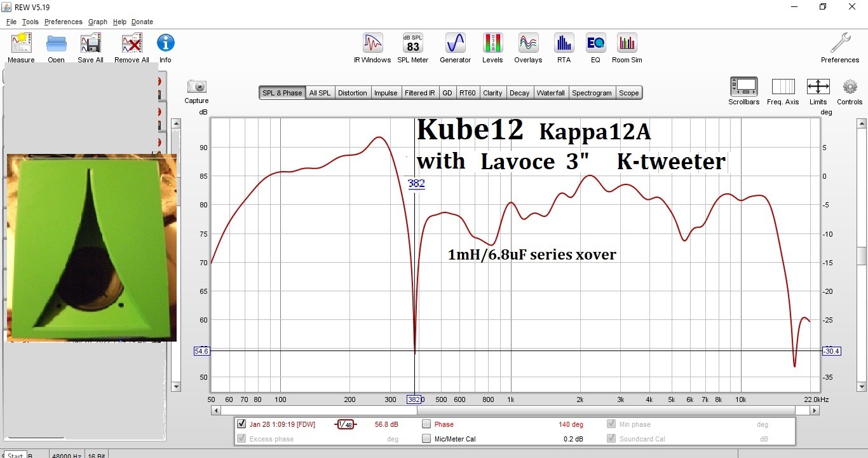
Task: Select the SPL & Phase tab
Action: point(282,93)
